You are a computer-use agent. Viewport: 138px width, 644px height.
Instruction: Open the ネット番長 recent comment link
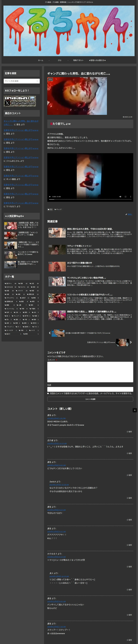[x=21, y=176]
